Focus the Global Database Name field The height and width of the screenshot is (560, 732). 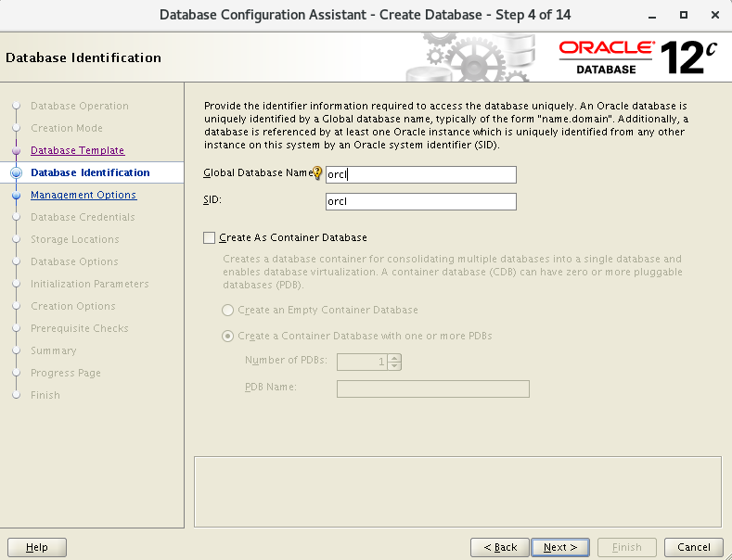421,174
